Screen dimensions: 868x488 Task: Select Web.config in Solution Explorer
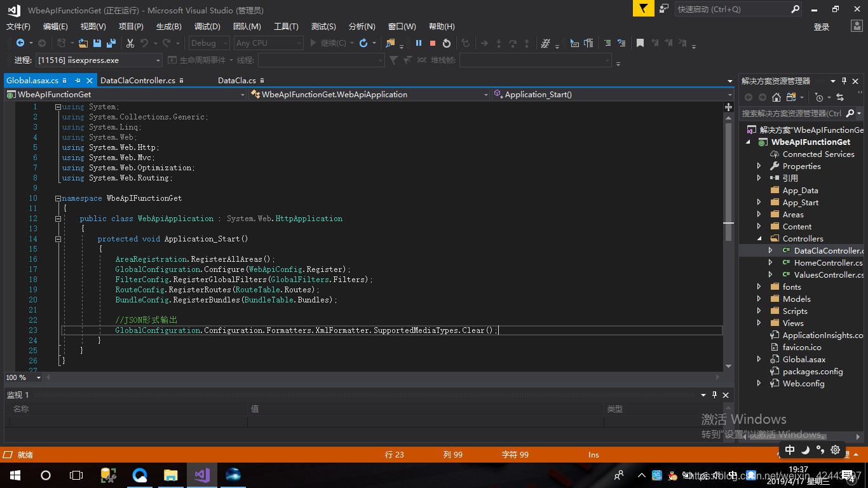click(803, 384)
